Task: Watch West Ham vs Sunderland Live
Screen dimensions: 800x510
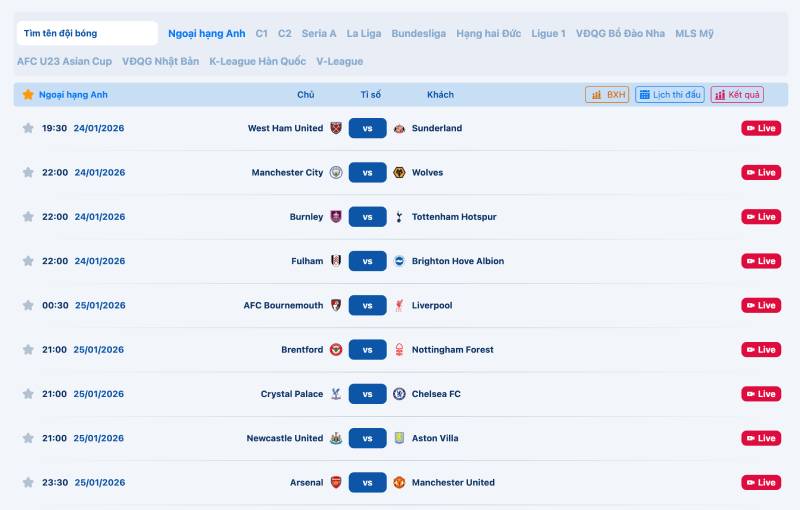Action: pos(761,128)
